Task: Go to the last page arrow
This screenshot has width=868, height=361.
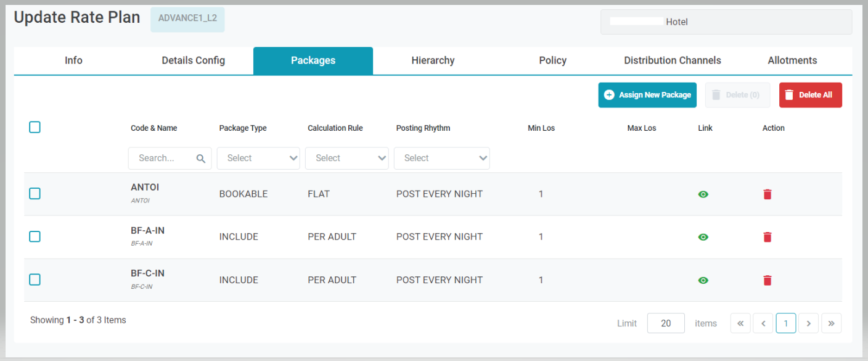Action: click(x=831, y=323)
